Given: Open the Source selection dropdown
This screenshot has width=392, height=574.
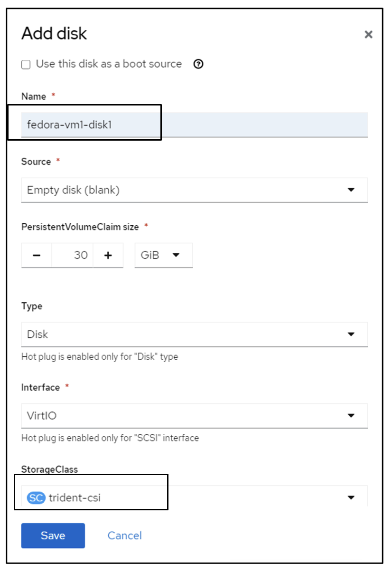Looking at the screenshot, I should [x=190, y=190].
